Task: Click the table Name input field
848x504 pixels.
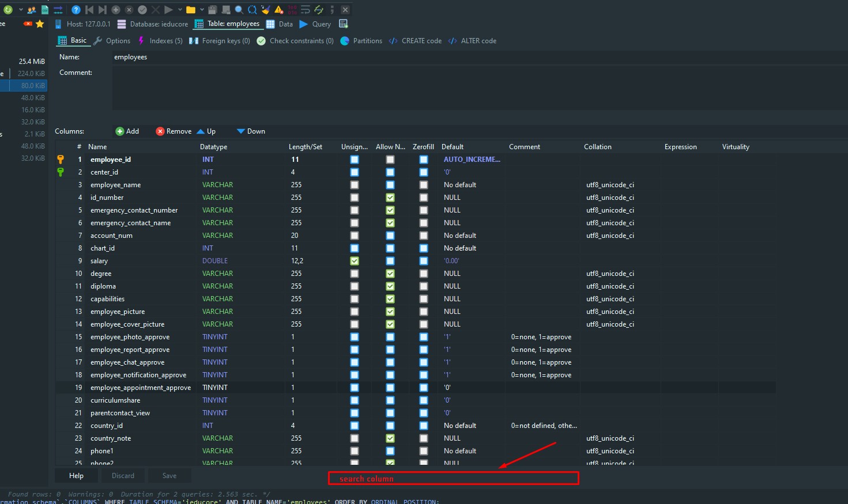Action: 480,57
